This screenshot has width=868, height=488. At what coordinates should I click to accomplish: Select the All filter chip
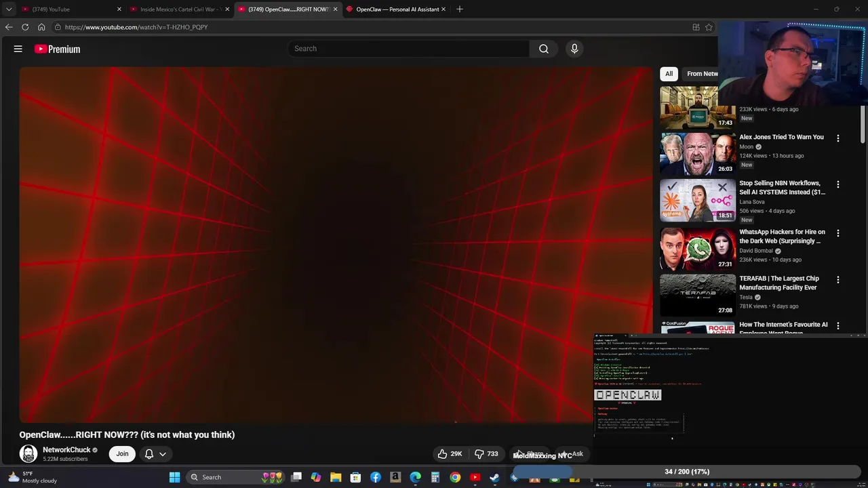[669, 74]
